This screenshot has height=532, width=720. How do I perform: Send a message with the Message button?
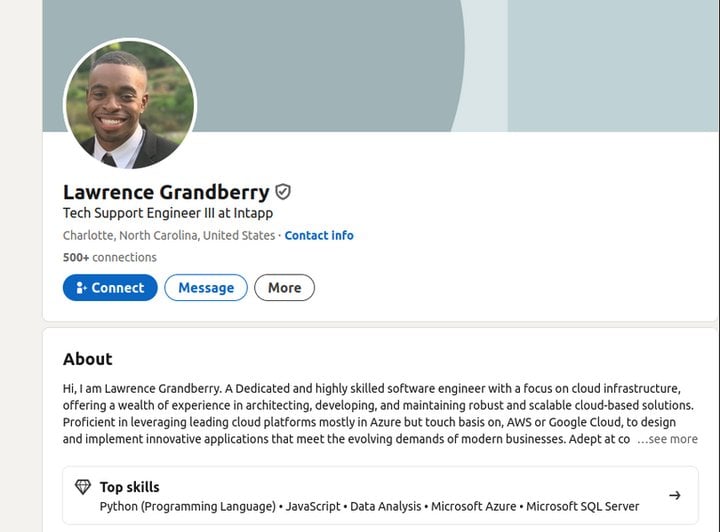pyautogui.click(x=206, y=288)
